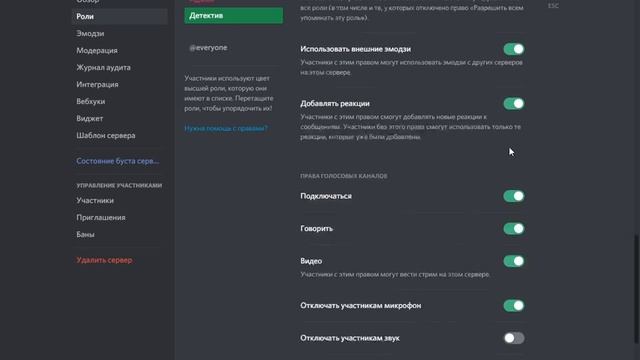Click the Управление участниками sidebar heading

pyautogui.click(x=119, y=185)
